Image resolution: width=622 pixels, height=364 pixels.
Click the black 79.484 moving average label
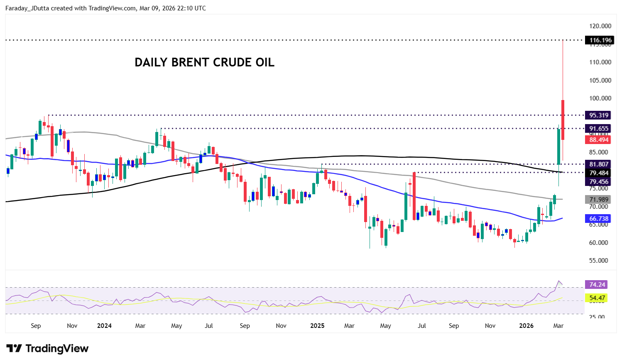pyautogui.click(x=599, y=173)
